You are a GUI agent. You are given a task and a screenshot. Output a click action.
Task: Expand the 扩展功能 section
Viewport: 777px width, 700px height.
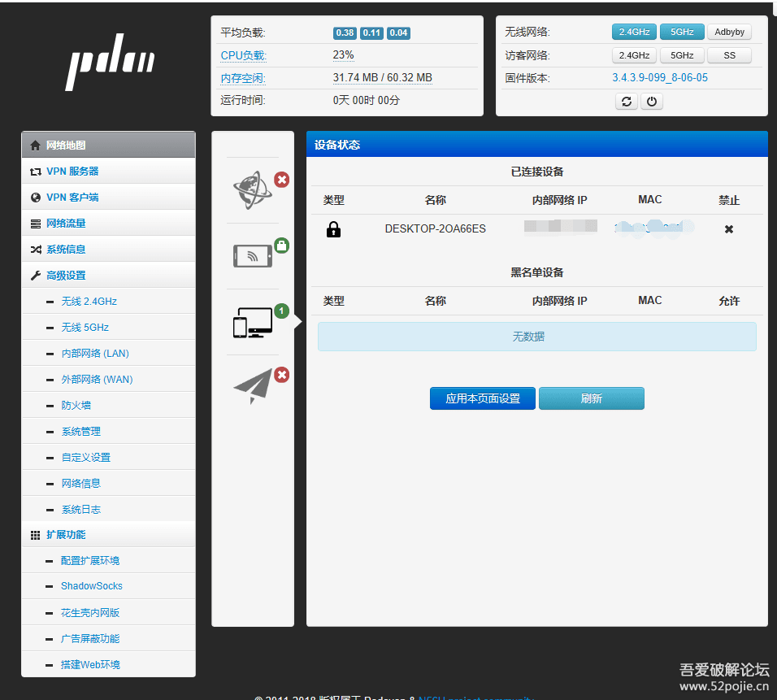[x=66, y=535]
